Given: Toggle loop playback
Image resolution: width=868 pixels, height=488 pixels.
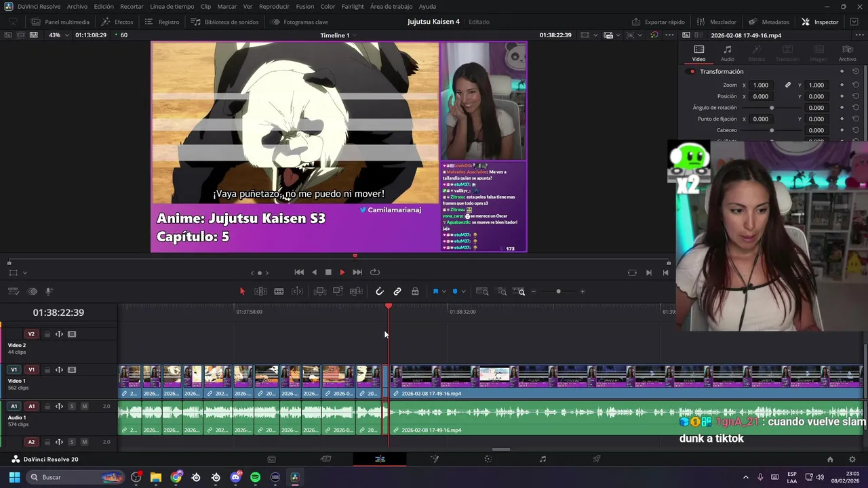Looking at the screenshot, I should (375, 272).
